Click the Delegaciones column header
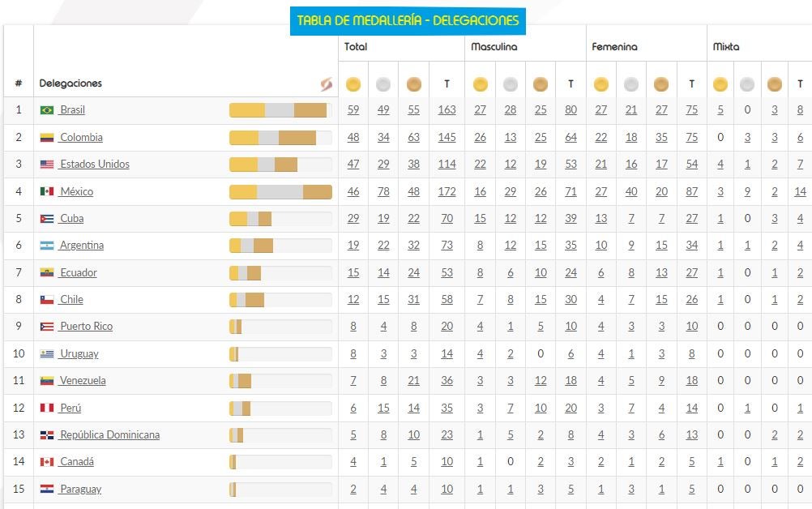Image resolution: width=812 pixels, height=509 pixels. click(x=71, y=83)
